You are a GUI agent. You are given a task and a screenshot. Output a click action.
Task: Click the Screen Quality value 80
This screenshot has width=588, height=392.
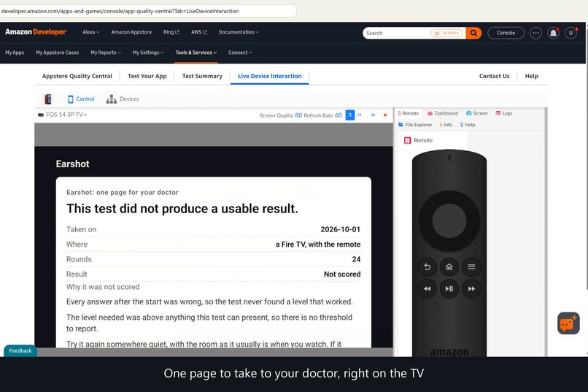click(298, 115)
